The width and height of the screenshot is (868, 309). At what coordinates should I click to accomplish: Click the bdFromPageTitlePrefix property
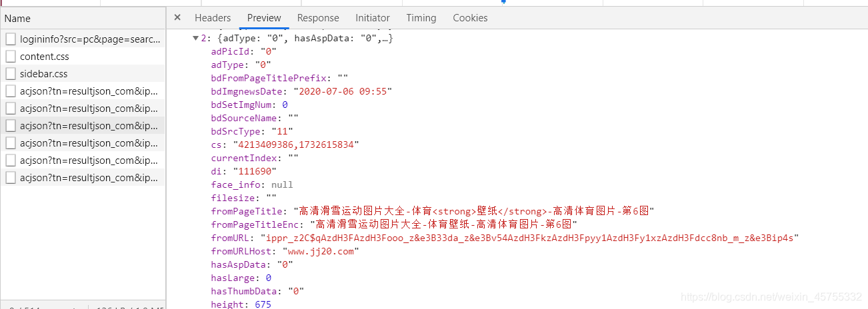(x=279, y=78)
